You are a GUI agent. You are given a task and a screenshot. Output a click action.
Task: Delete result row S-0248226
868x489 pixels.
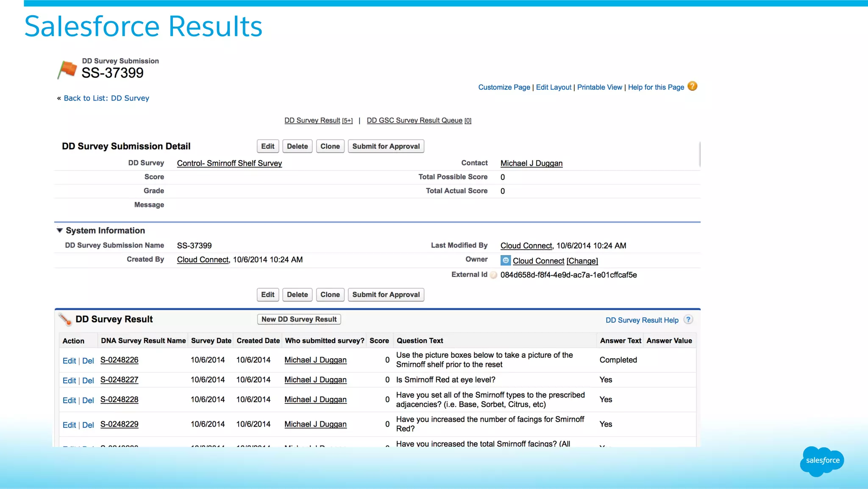click(88, 361)
